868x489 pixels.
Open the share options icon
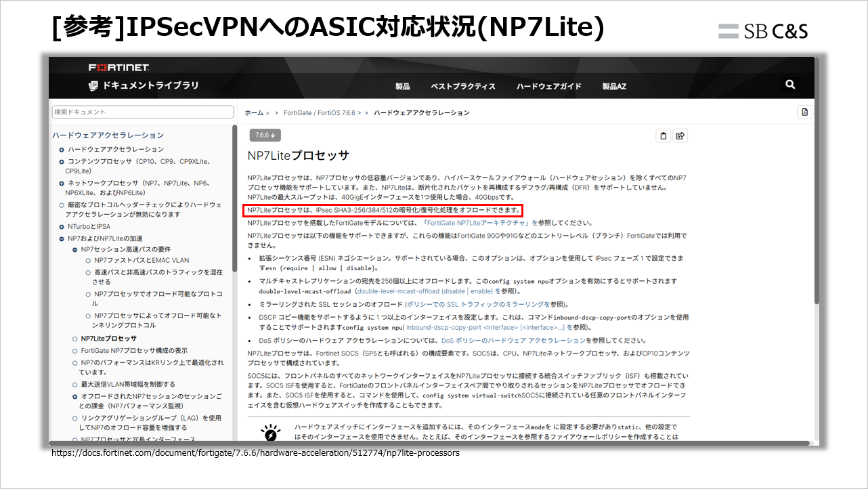click(x=680, y=135)
